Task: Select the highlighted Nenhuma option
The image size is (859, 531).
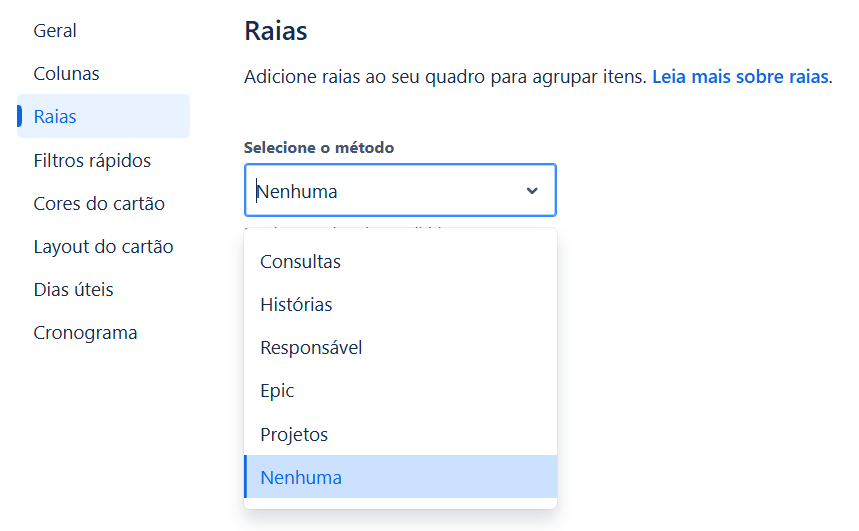Action: coord(400,477)
